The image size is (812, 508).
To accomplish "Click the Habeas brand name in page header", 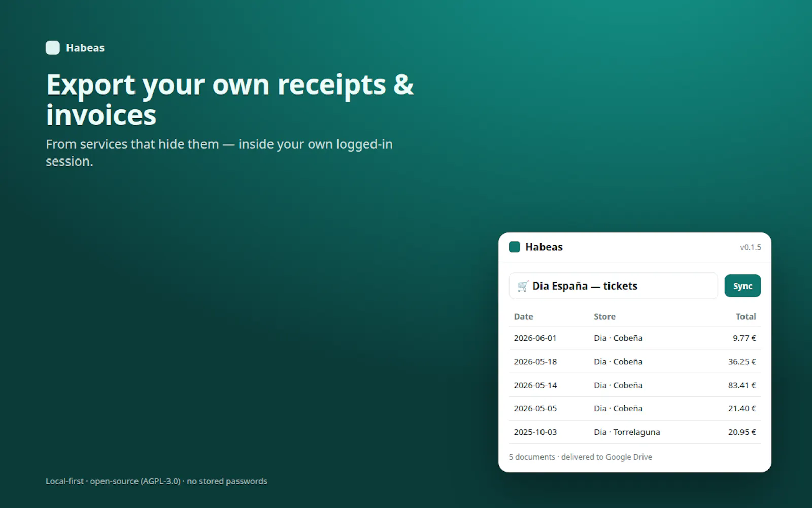I will [x=85, y=48].
